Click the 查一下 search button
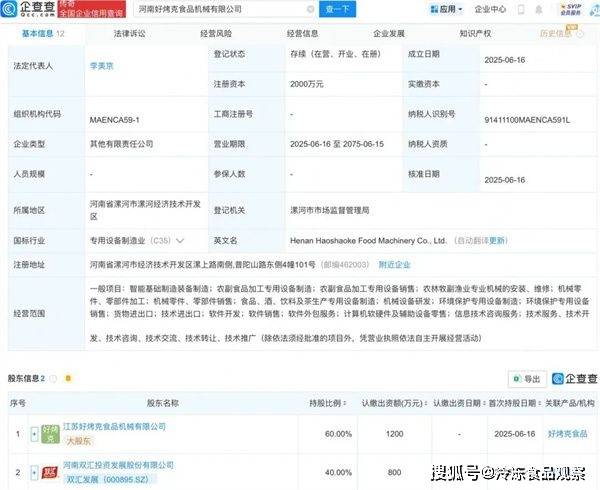600x490 pixels. 337,9
